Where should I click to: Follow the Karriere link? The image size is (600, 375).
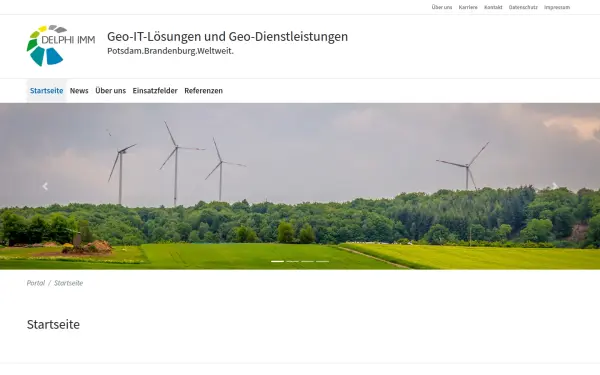468,7
